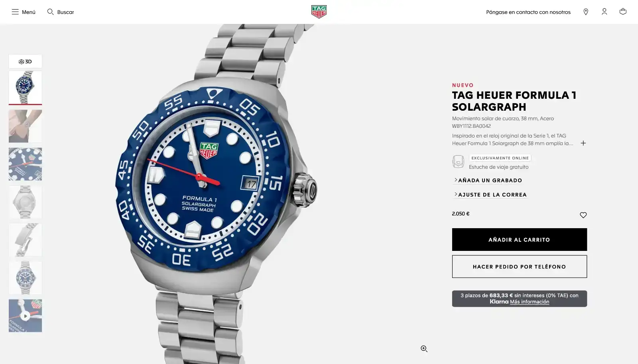Open the hamburger Menú icon

tap(15, 12)
